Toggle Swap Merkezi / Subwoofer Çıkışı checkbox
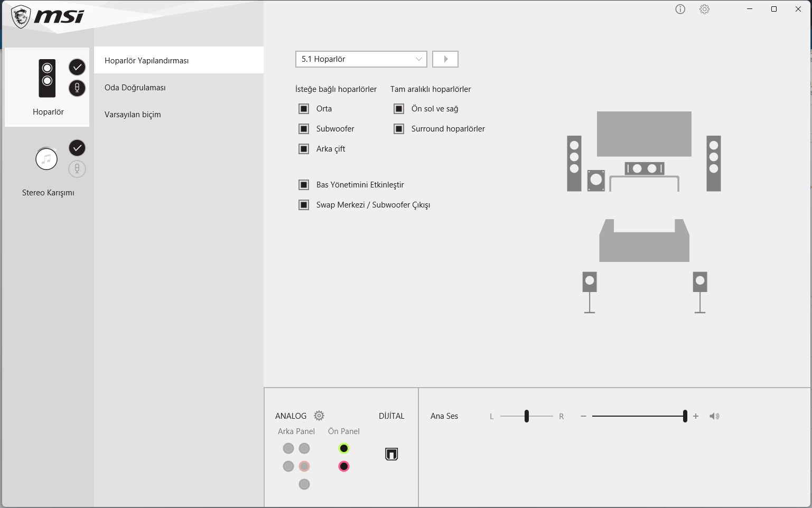 pos(304,205)
